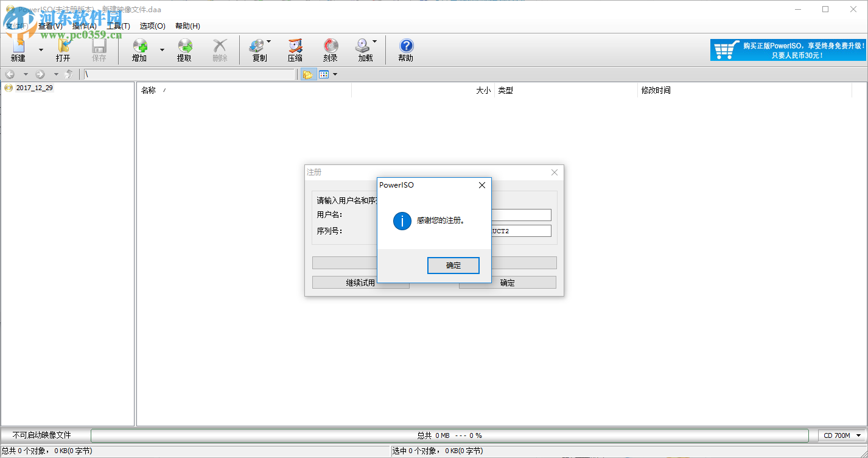Image resolution: width=868 pixels, height=458 pixels.
Task: Click 确定 on the registration thanks dialog
Action: coord(453,265)
